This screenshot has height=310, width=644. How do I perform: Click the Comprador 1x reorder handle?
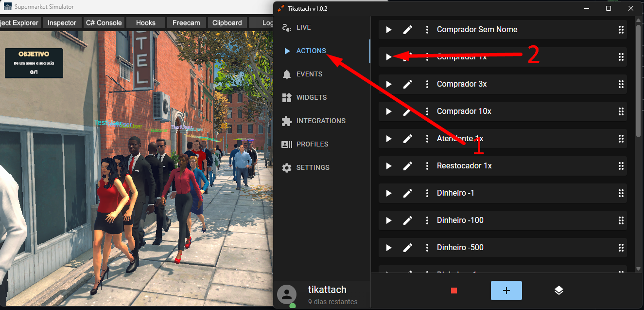tap(621, 57)
